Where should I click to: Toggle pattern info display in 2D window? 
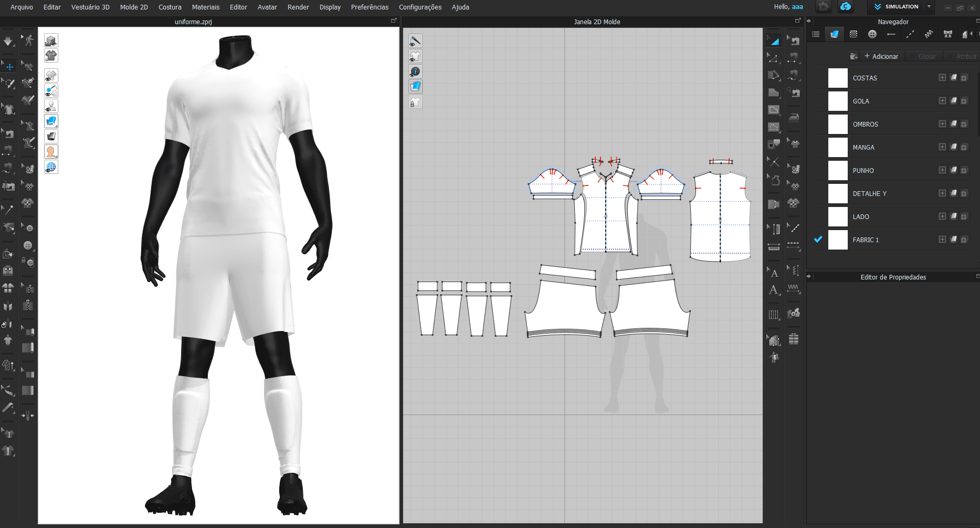coord(415,71)
